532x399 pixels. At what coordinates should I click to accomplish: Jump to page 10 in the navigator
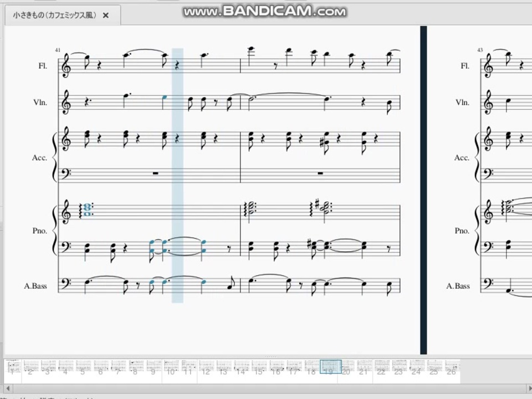pos(171,367)
